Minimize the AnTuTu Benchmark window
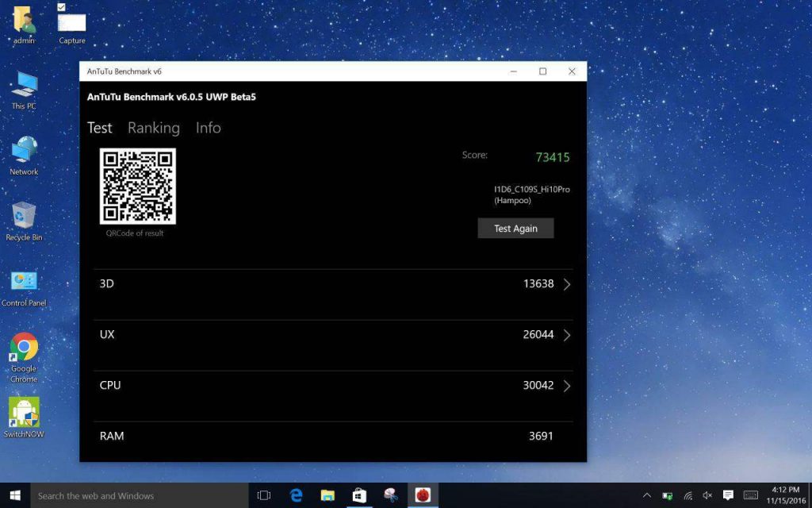Image resolution: width=812 pixels, height=508 pixels. coord(514,71)
